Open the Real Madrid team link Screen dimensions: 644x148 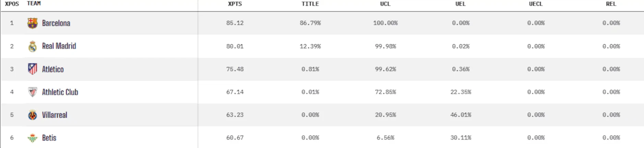point(59,46)
